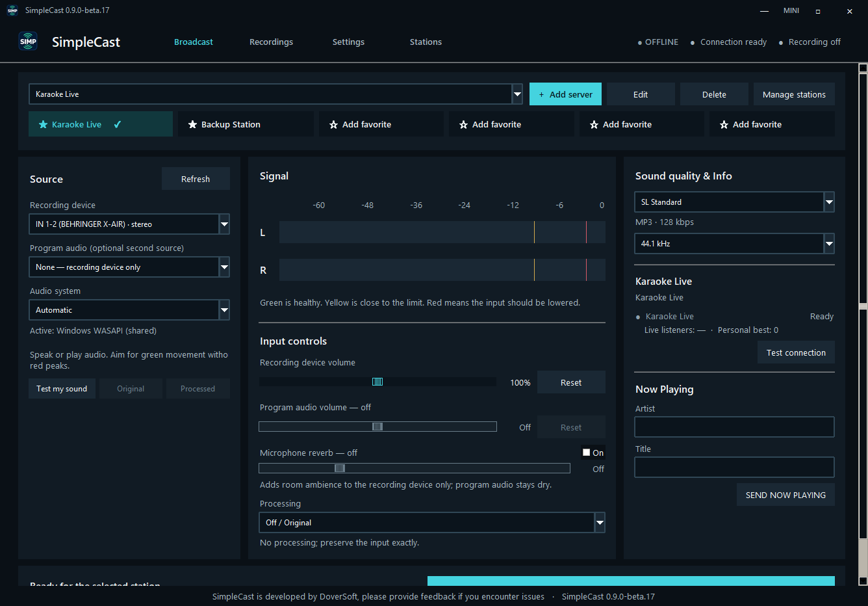Click the vertical scrollbar up arrow
Viewport: 868px width, 606px height.
tap(863, 68)
